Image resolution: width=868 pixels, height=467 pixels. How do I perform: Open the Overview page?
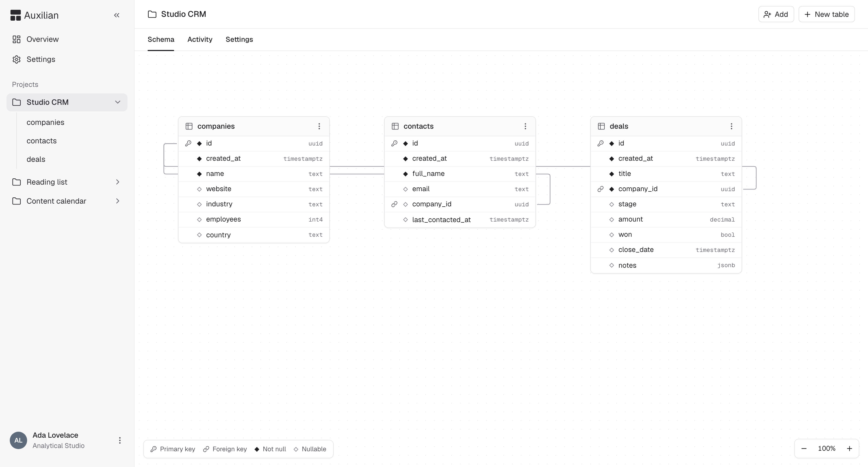point(67,39)
